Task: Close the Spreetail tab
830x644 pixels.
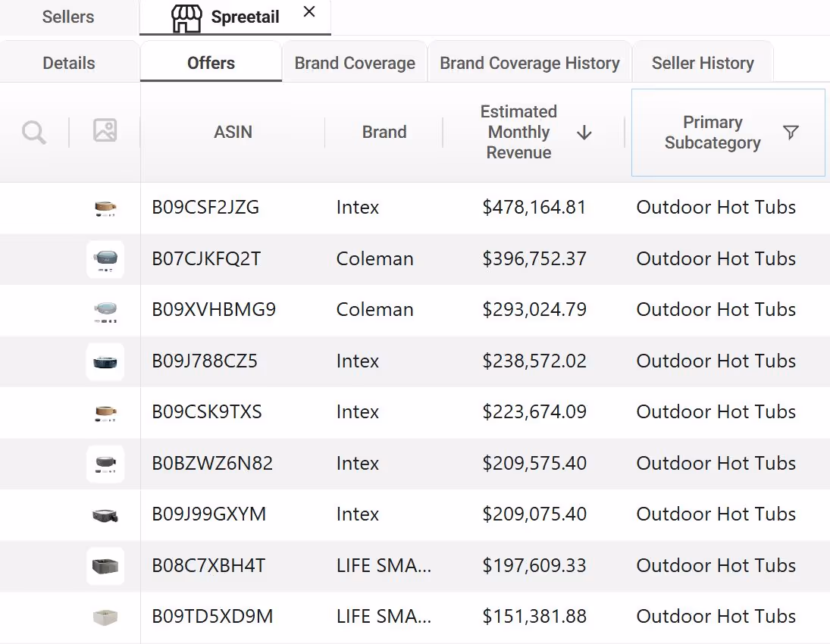Action: click(309, 11)
